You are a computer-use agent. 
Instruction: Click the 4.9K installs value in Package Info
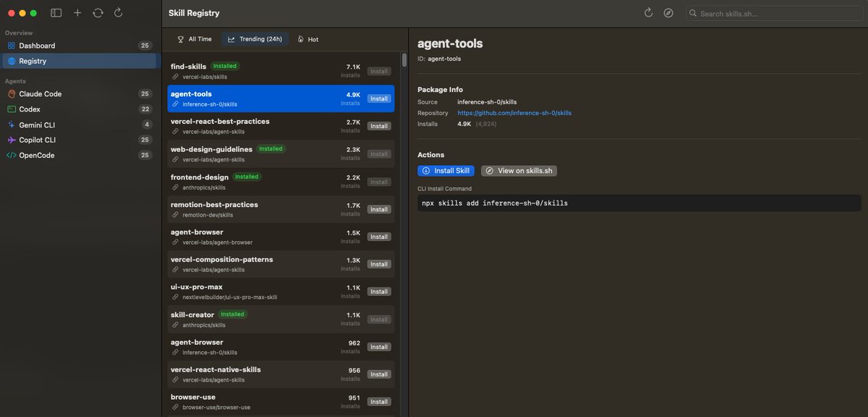point(464,124)
